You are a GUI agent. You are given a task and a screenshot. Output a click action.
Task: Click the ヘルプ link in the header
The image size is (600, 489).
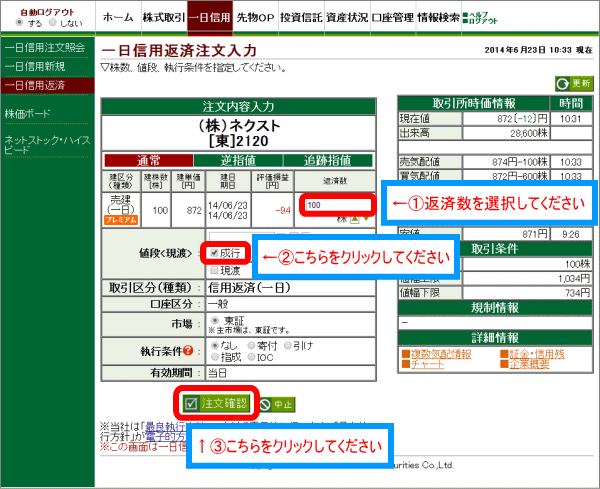click(476, 15)
